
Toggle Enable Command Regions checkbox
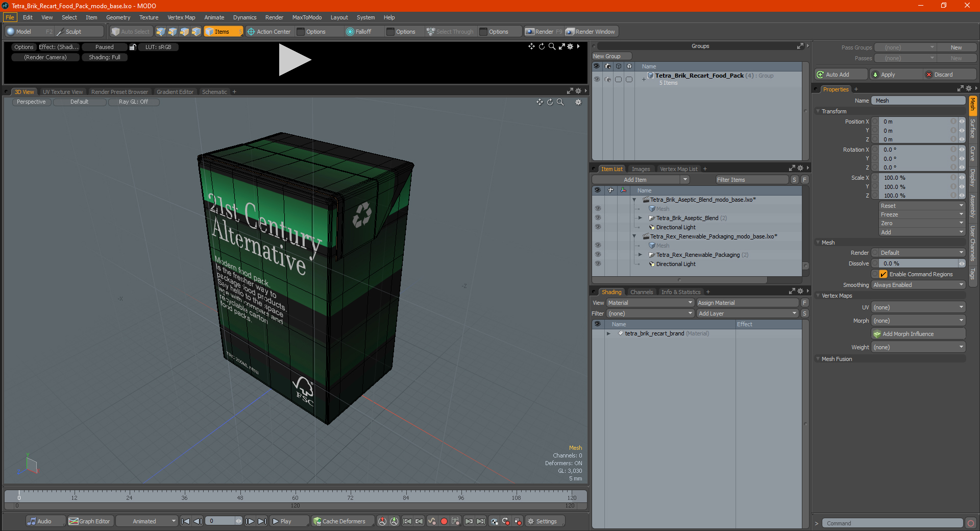[x=883, y=274]
